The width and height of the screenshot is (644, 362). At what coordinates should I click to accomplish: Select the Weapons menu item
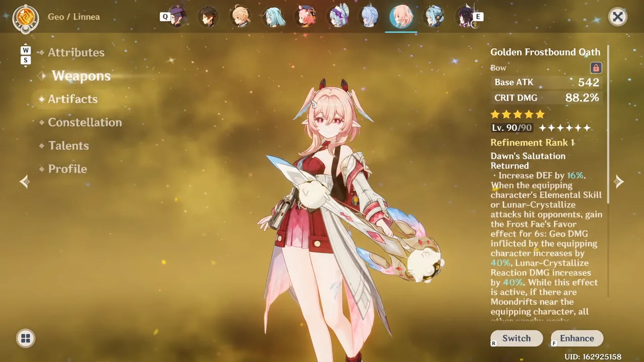pos(81,76)
